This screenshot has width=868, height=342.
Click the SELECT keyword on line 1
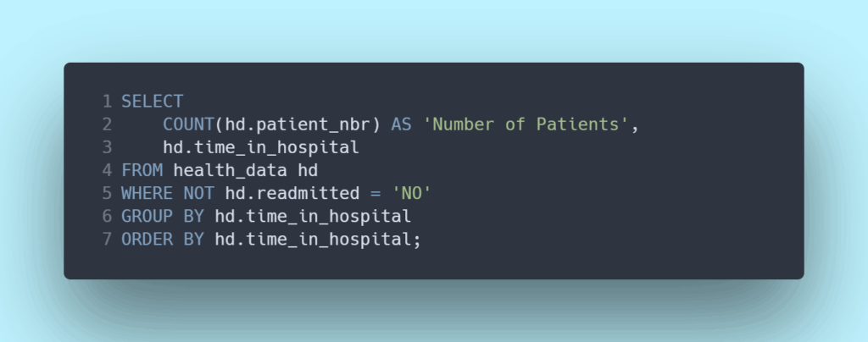(152, 102)
